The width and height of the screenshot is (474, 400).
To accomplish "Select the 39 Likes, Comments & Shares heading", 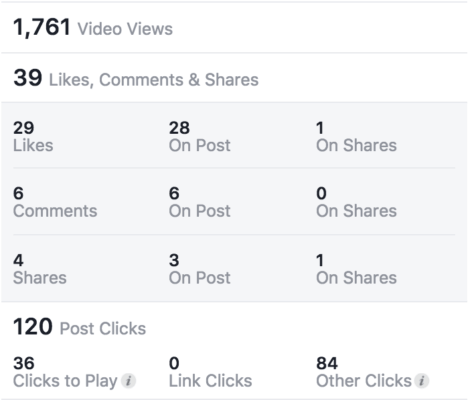I will coord(136,78).
